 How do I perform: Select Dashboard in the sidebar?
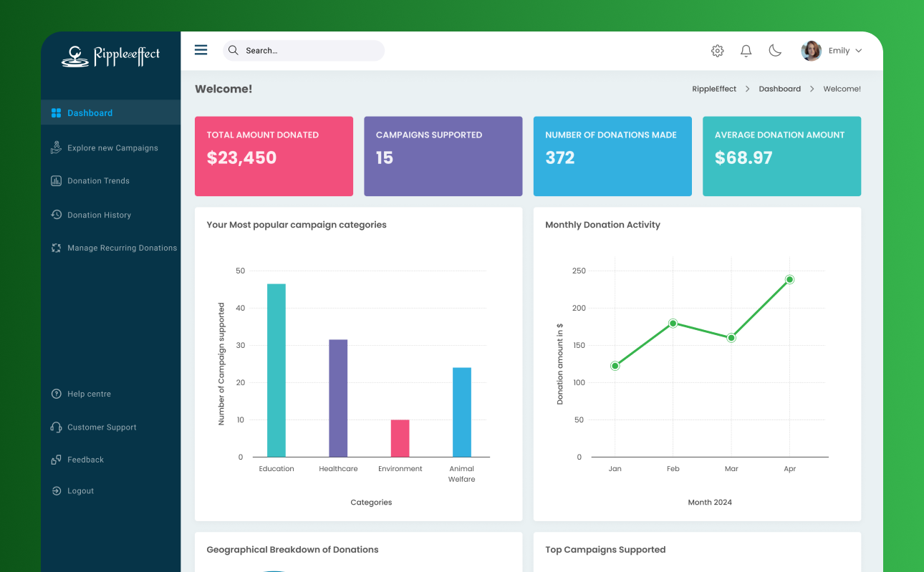[90, 113]
